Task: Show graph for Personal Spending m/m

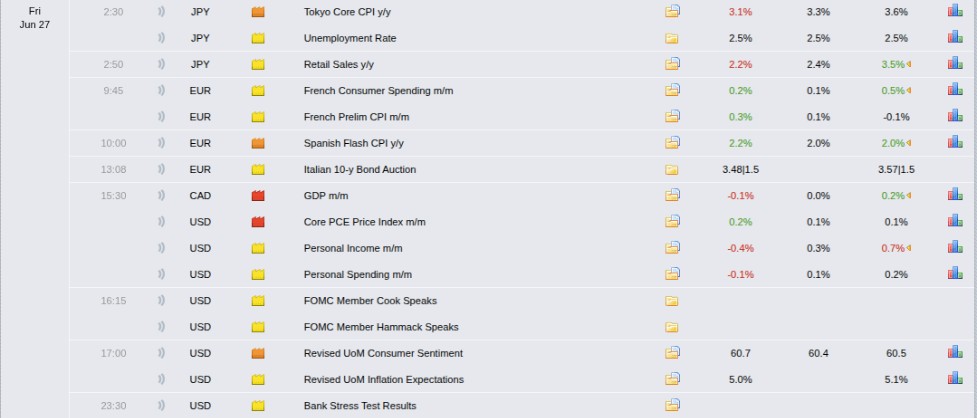Action: (955, 273)
